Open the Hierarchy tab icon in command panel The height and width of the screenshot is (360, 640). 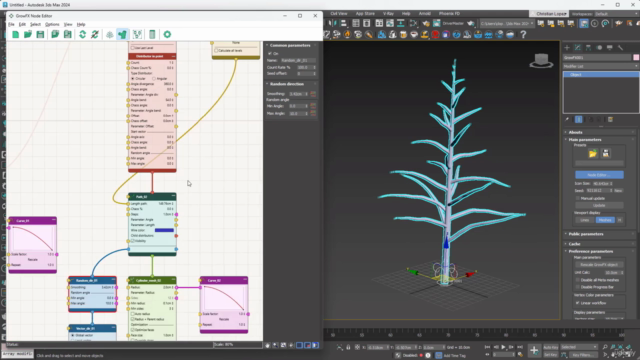pos(588,48)
